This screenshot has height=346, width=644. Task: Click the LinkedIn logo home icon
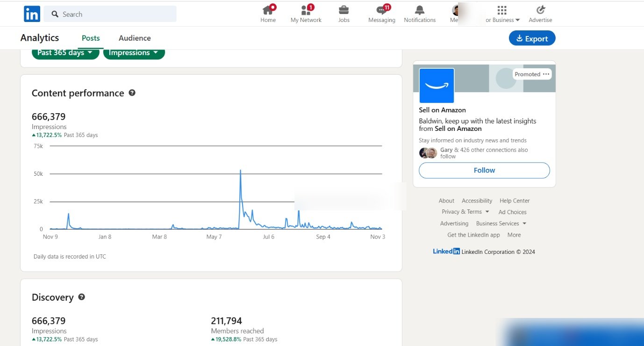pyautogui.click(x=32, y=14)
